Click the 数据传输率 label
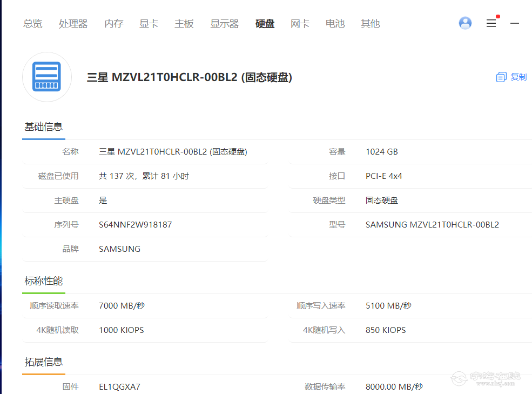 tap(325, 387)
